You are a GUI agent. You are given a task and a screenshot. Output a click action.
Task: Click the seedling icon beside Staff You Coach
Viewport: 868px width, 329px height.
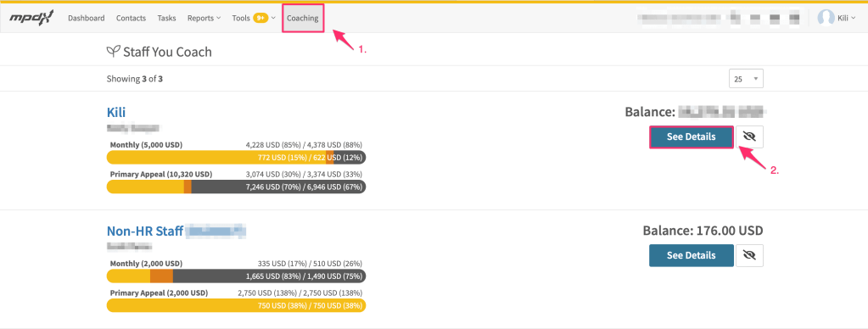tap(113, 52)
